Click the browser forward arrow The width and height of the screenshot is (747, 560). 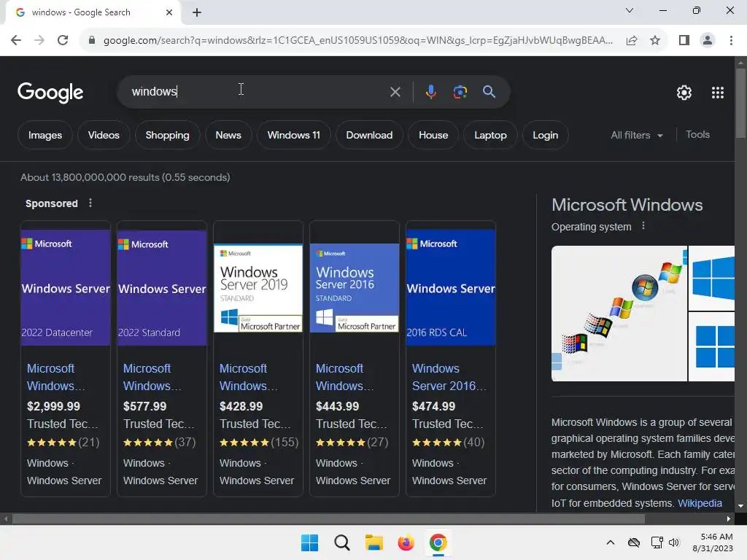point(39,40)
